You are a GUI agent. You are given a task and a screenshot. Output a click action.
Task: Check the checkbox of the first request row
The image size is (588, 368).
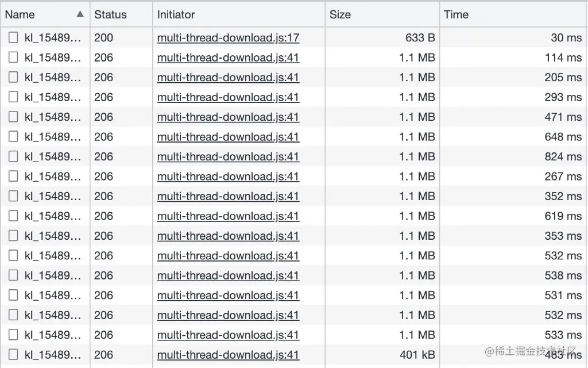(13, 38)
